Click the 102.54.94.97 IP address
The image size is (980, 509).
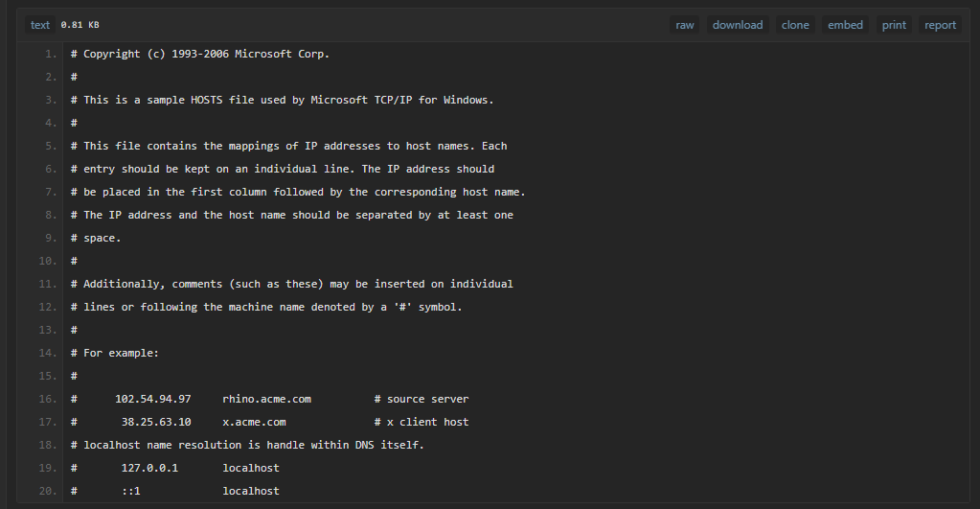[153, 399]
